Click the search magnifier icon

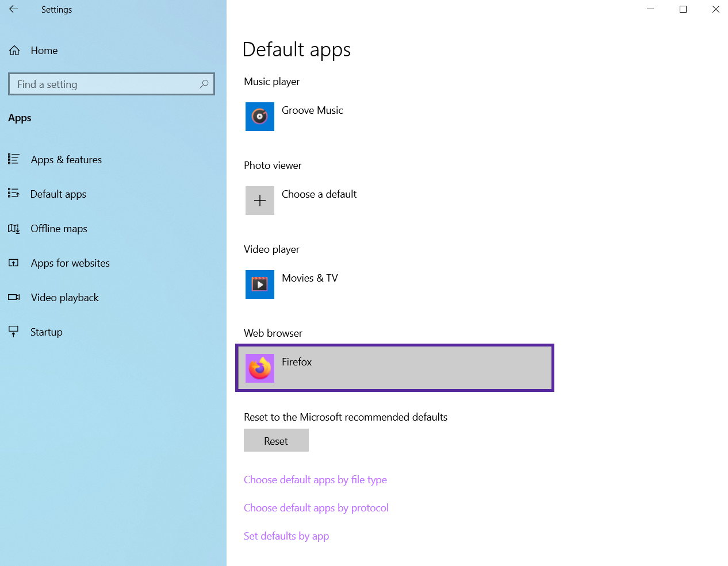coord(204,84)
